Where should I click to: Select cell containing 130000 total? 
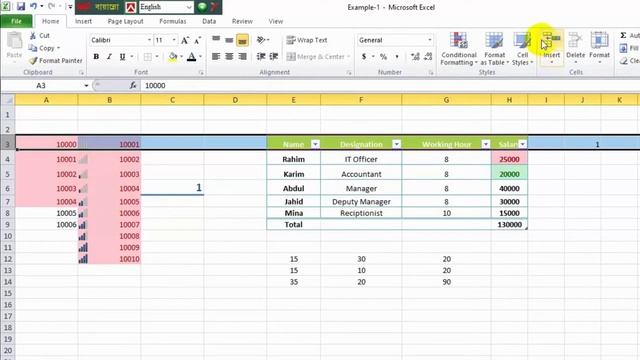pos(509,224)
